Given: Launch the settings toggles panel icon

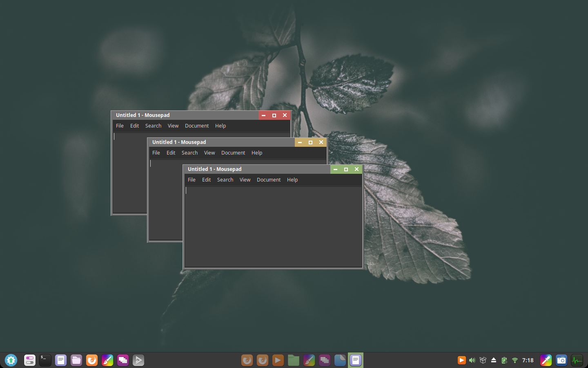Looking at the screenshot, I should point(30,360).
